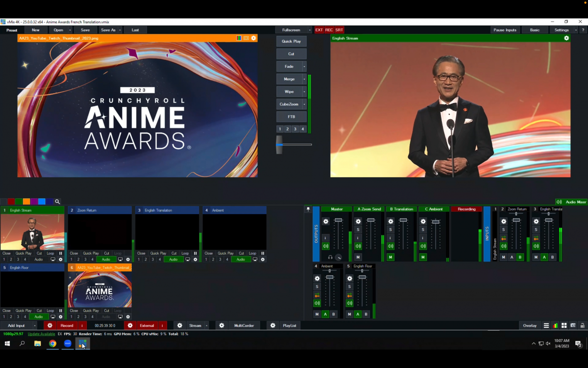Click the transition T-bar slider
Screen dimensions: 588x368
point(279,145)
